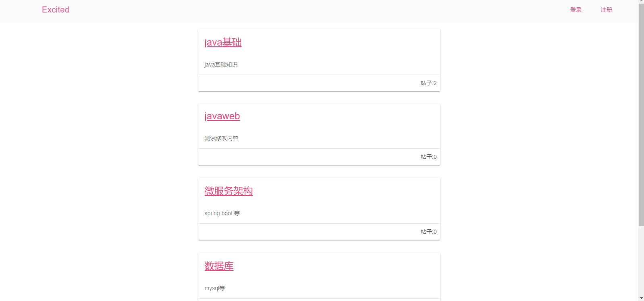The width and height of the screenshot is (644, 301).
Task: Click the scrollbar up arrow
Action: coord(641,2)
